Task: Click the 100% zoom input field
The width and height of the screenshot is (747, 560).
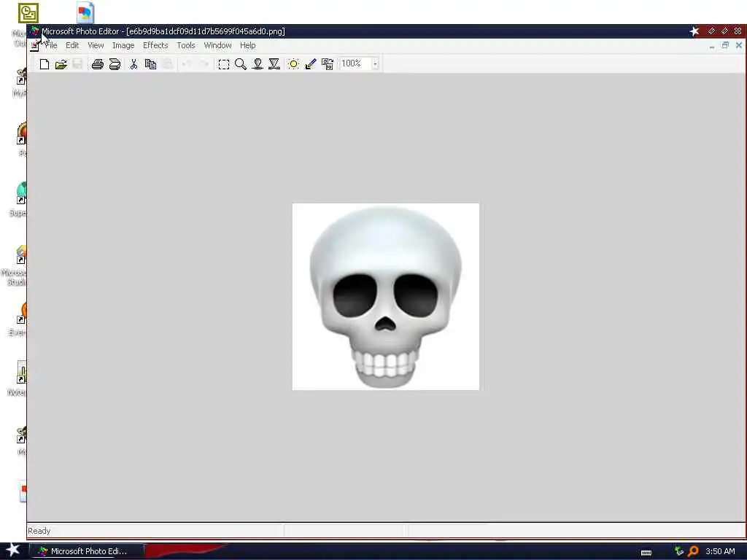Action: [355, 63]
